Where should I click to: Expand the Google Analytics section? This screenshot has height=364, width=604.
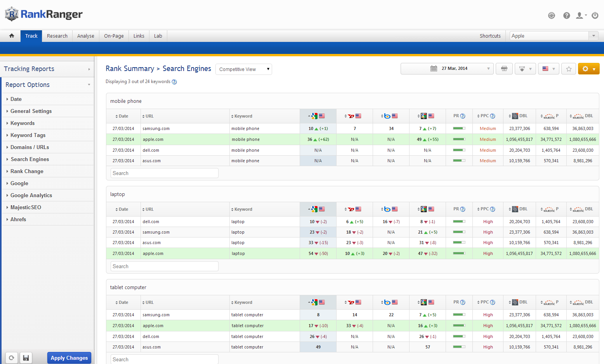[x=31, y=195]
